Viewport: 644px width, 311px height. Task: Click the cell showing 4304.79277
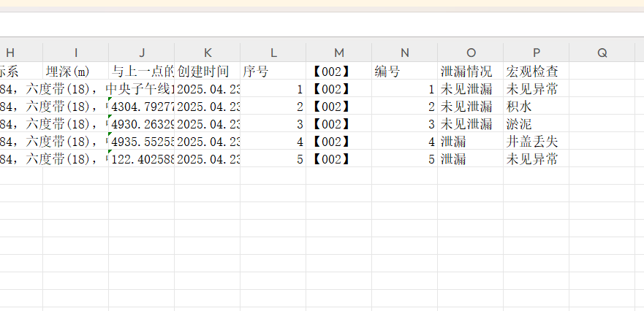pyautogui.click(x=143, y=107)
